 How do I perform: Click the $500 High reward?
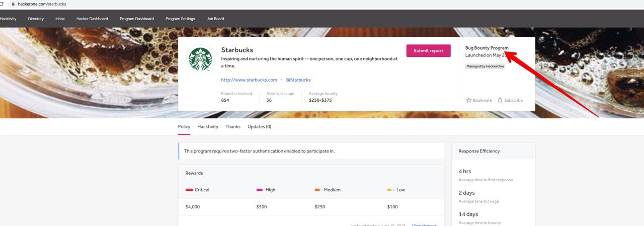click(262, 207)
